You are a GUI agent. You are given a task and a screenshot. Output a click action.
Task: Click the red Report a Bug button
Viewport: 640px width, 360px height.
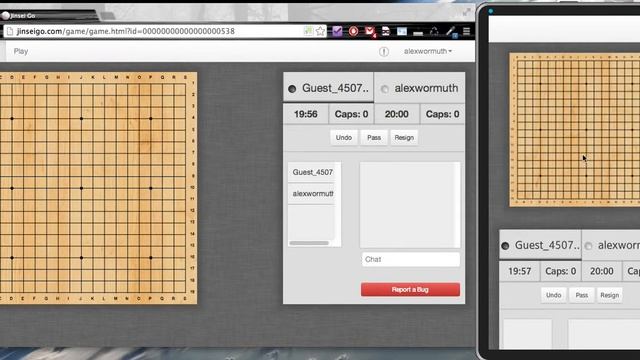point(410,289)
